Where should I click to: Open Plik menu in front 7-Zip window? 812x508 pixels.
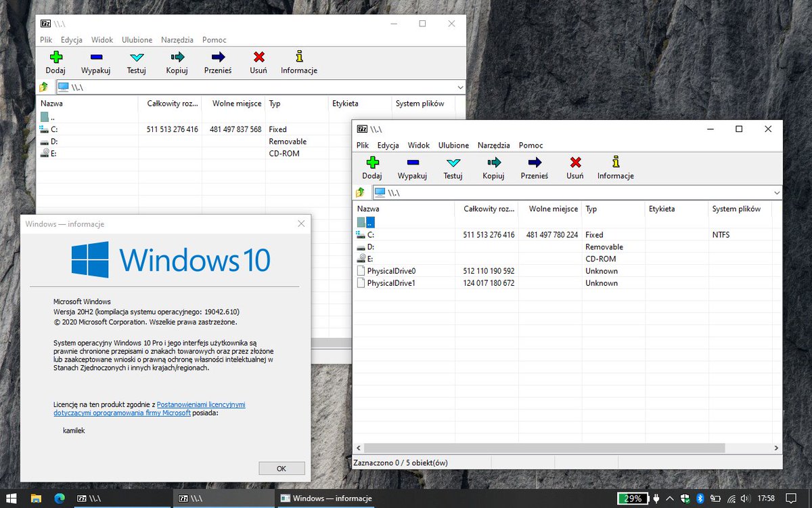[363, 145]
